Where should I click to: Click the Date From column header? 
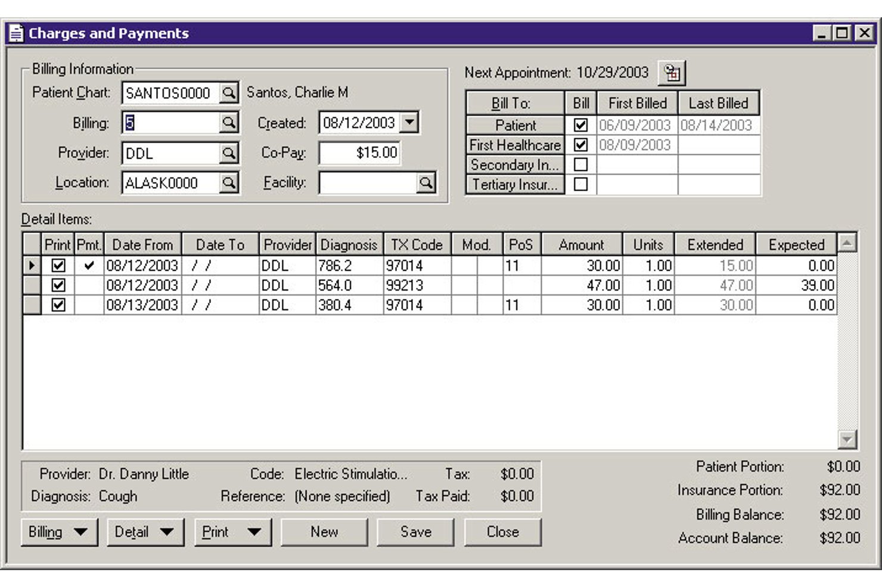[x=142, y=245]
